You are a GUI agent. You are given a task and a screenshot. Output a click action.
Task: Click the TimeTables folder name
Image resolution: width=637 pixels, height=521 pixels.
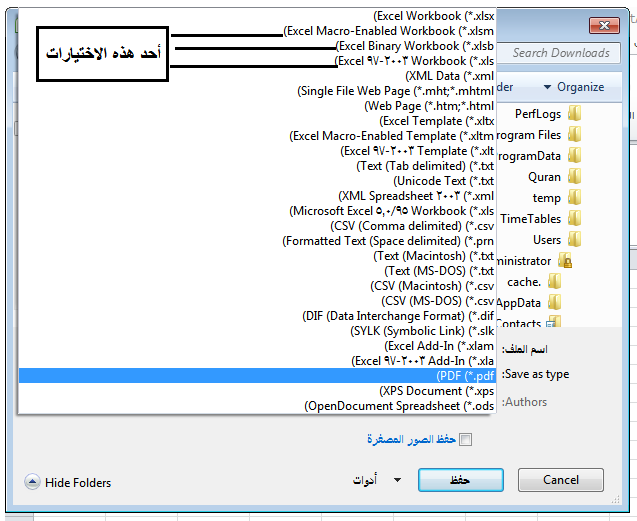531,219
